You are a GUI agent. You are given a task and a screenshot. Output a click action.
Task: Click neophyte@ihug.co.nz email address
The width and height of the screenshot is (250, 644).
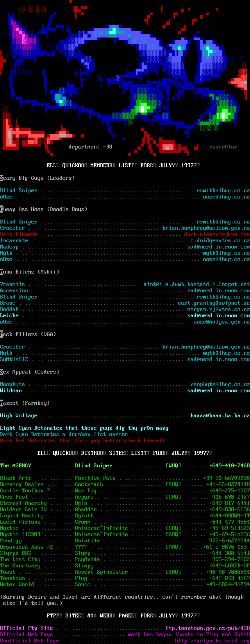coord(220,385)
